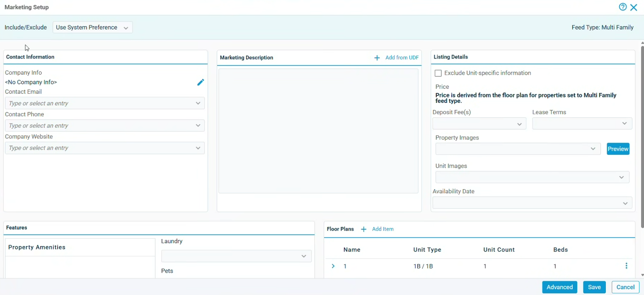
Task: Click the Advanced button
Action: pos(559,287)
